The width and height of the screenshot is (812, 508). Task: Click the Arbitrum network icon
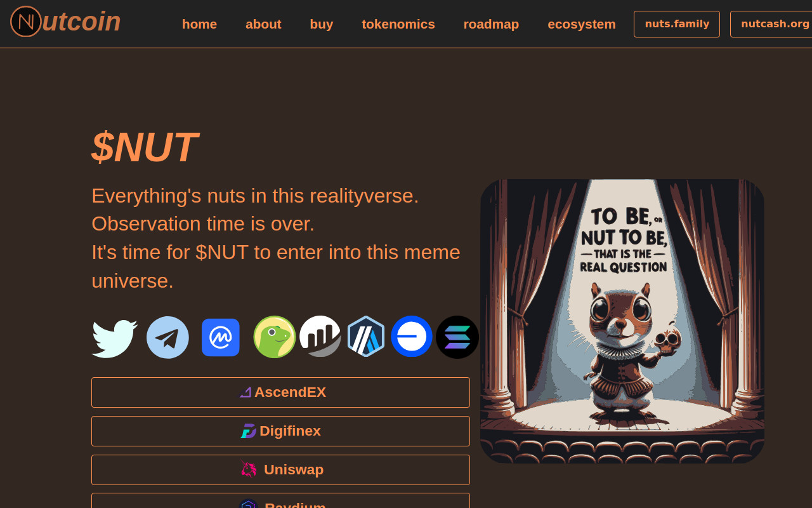tap(366, 337)
